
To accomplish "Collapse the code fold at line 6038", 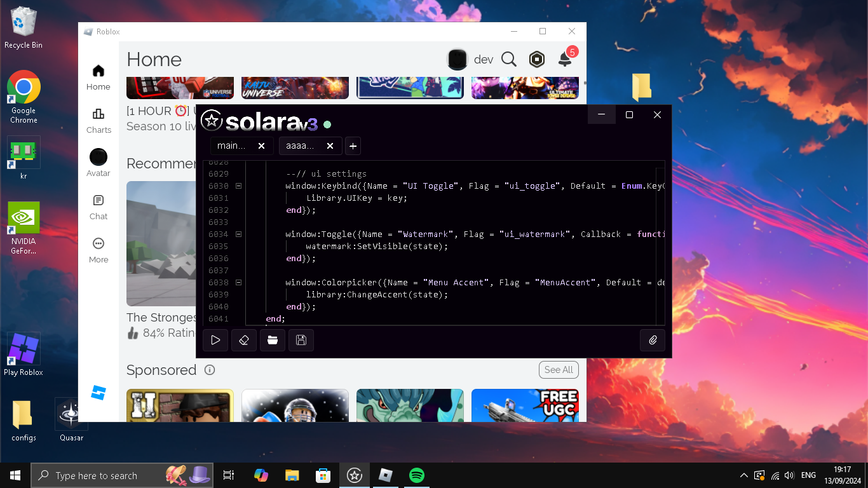I will coord(238,283).
